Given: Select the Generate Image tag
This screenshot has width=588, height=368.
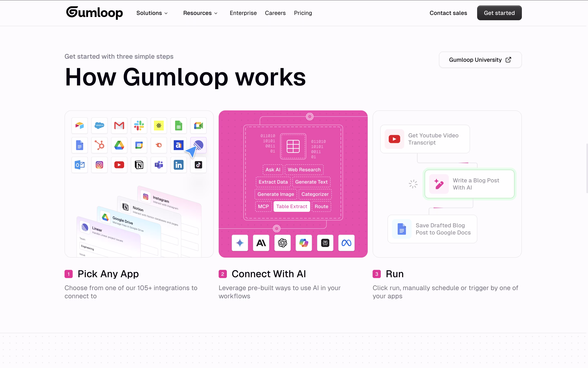Looking at the screenshot, I should click(x=276, y=194).
